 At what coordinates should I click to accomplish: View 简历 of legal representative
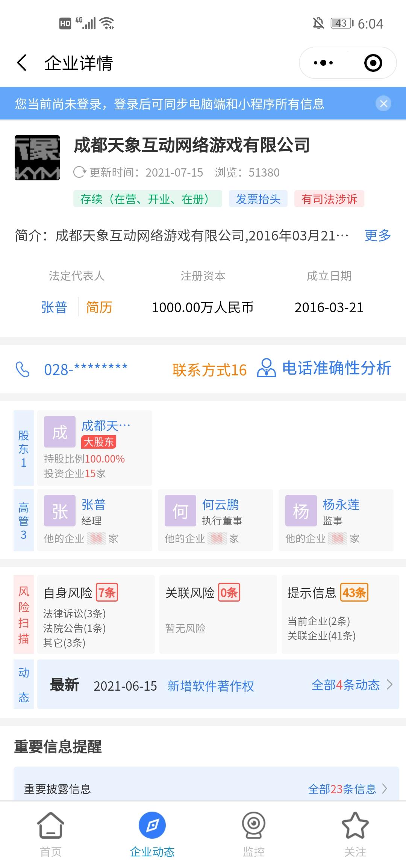[x=99, y=307]
